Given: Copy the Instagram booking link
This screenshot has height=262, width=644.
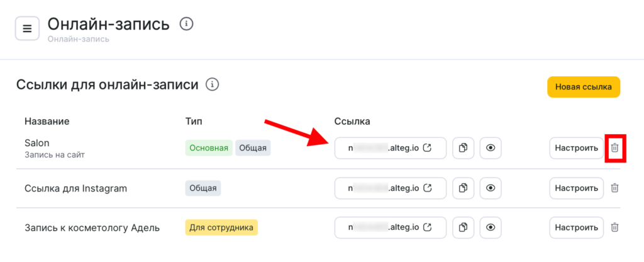Looking at the screenshot, I should click(x=464, y=188).
